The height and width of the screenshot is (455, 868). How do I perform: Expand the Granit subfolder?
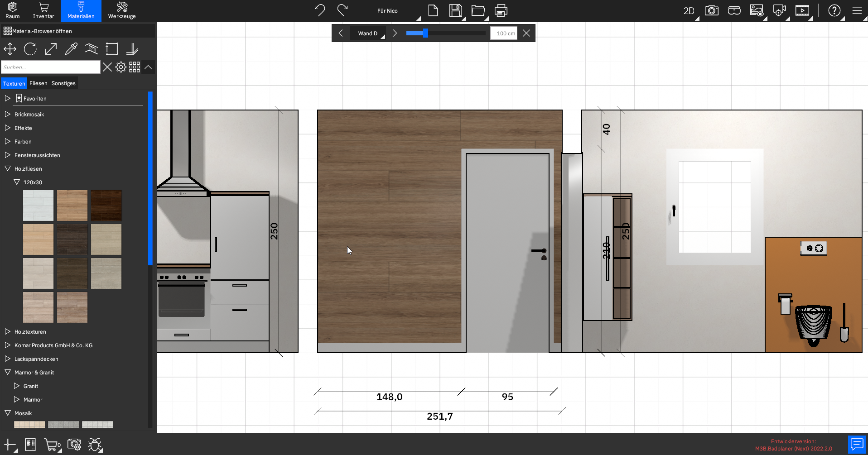[17, 386]
